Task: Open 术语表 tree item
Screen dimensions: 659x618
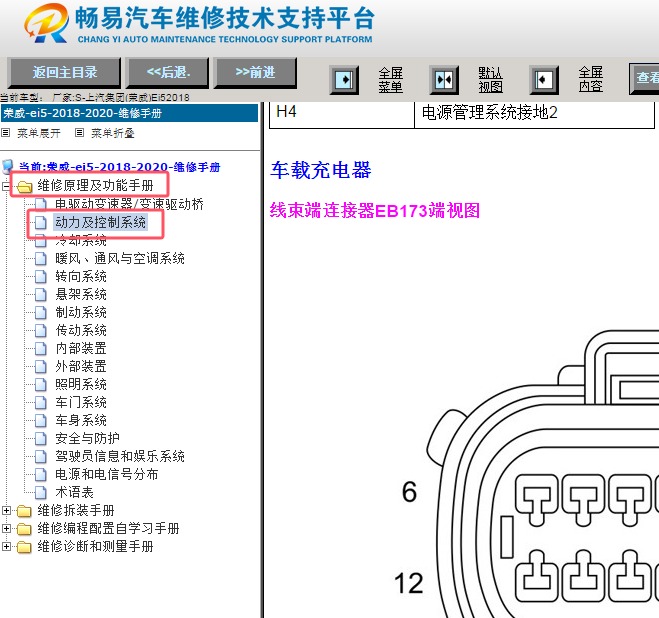Action: pos(74,493)
